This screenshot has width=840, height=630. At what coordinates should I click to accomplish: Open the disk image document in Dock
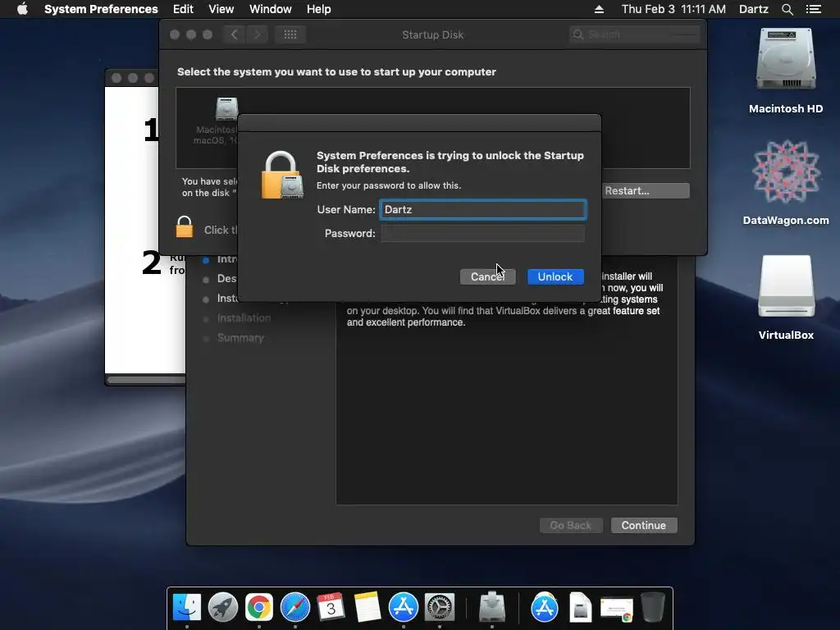(x=580, y=608)
